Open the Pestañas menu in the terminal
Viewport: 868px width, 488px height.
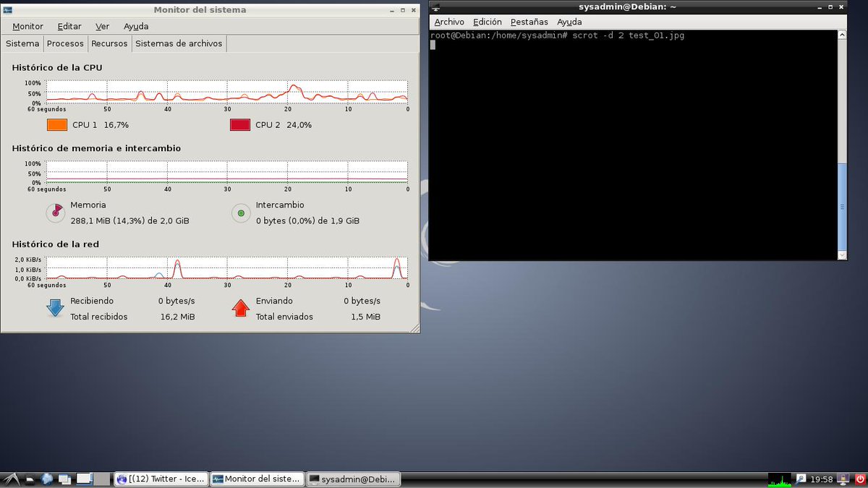[x=529, y=22]
